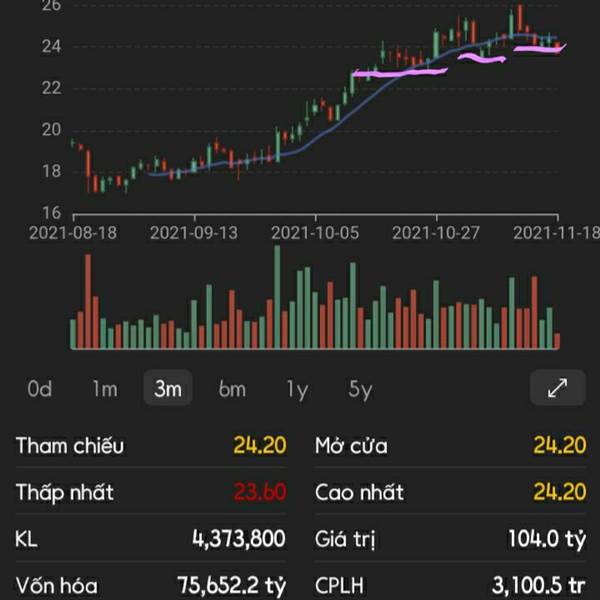Screen dimensions: 600x600
Task: Click the price axis label 20
Action: [51, 130]
